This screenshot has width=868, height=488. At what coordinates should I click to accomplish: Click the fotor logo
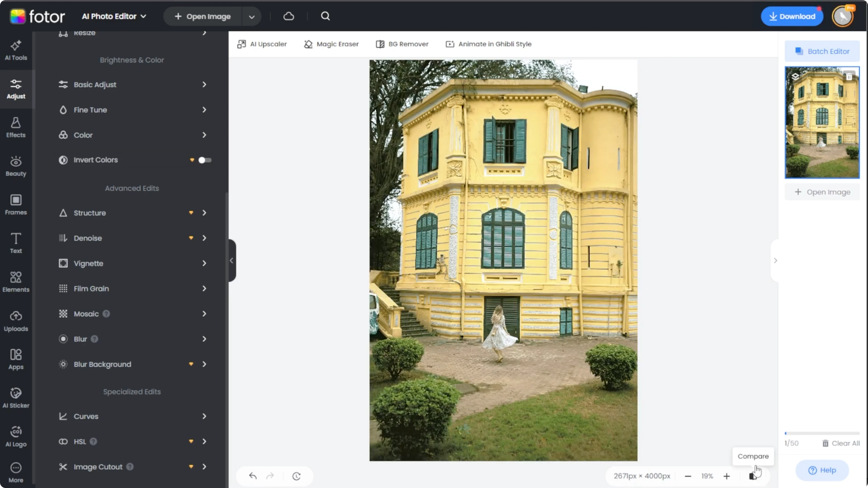(37, 16)
